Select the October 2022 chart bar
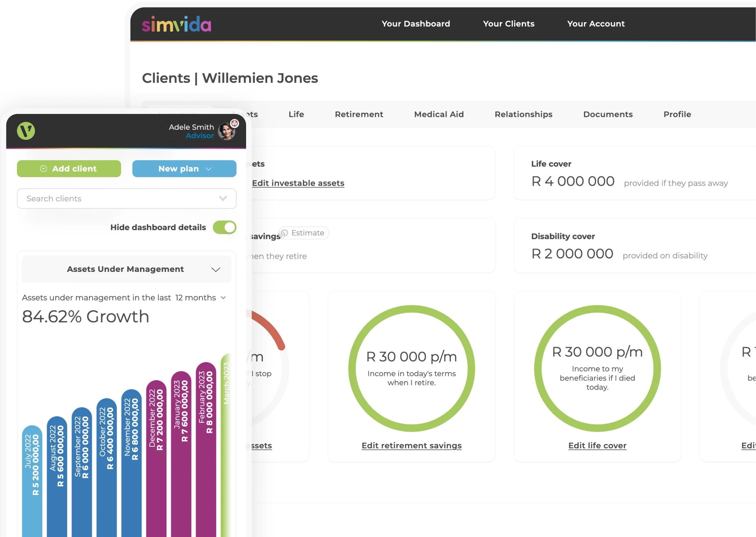This screenshot has height=537, width=756. click(x=106, y=467)
